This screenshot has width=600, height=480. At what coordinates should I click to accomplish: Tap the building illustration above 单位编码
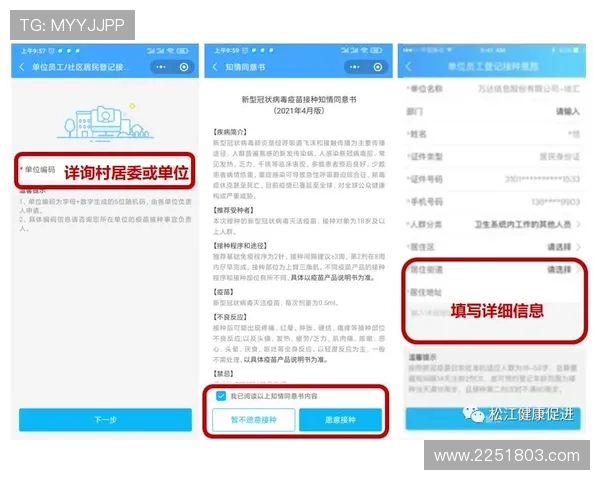pyautogui.click(x=105, y=122)
